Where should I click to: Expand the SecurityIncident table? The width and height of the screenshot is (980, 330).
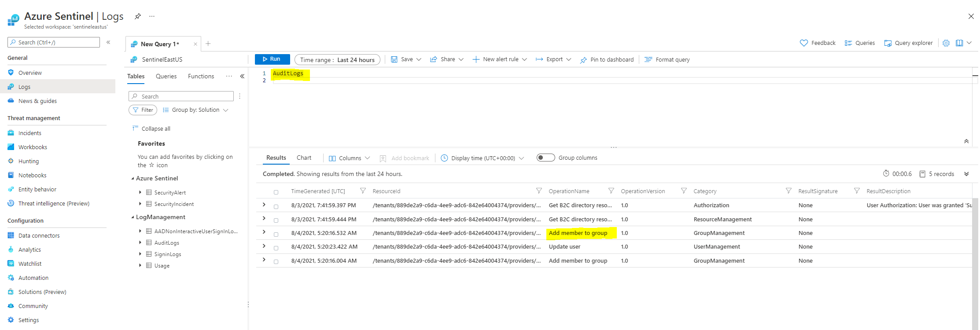140,204
